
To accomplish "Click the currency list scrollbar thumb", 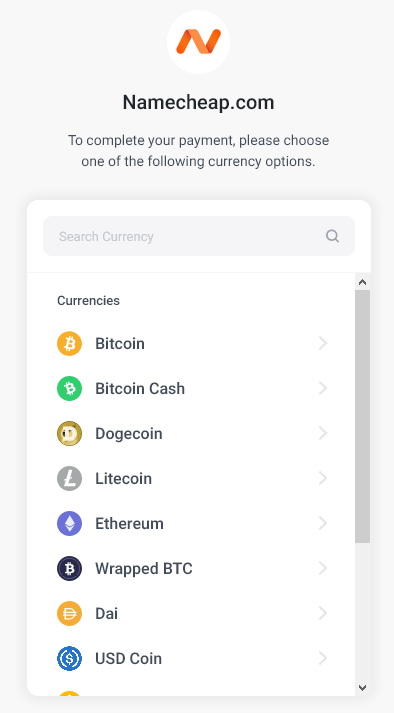I will tap(363, 416).
